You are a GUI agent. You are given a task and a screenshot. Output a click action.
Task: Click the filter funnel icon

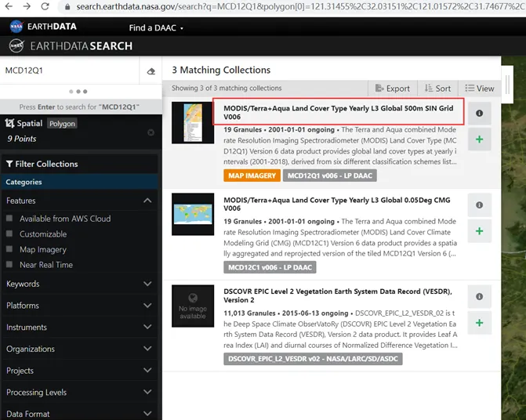click(9, 164)
